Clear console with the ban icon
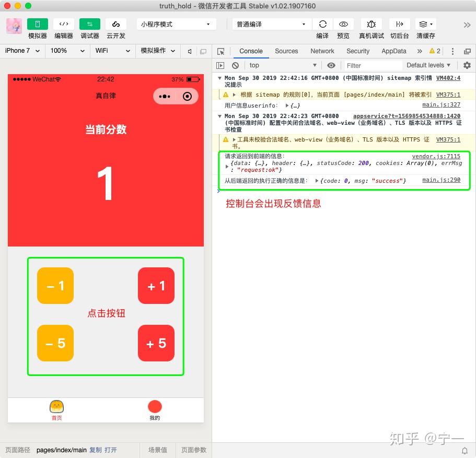The height and width of the screenshot is (458, 476). pyautogui.click(x=235, y=65)
